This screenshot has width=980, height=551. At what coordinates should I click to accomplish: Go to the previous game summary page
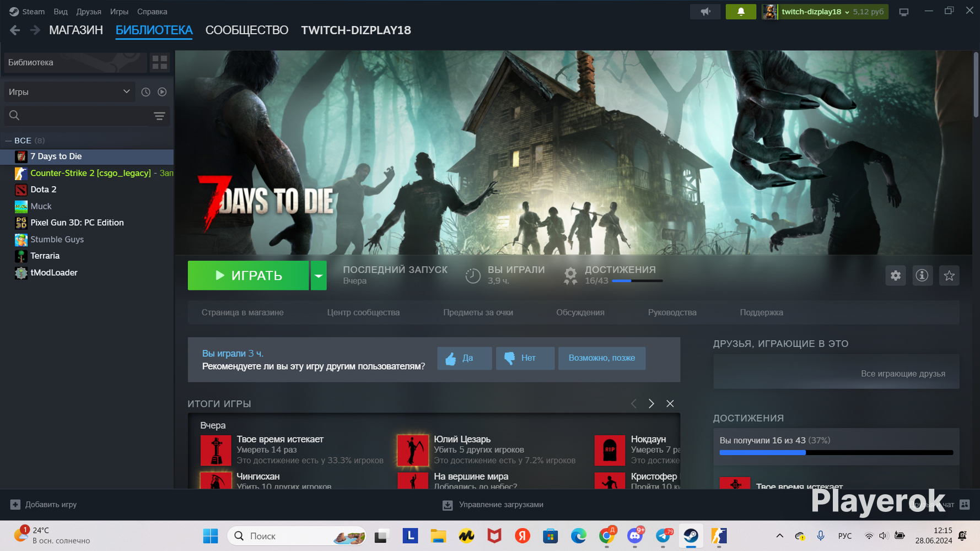pyautogui.click(x=634, y=404)
